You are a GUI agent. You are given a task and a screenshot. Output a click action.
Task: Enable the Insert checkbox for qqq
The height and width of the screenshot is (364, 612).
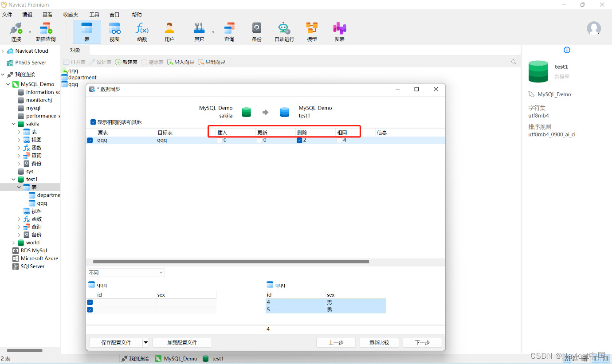pyautogui.click(x=220, y=140)
